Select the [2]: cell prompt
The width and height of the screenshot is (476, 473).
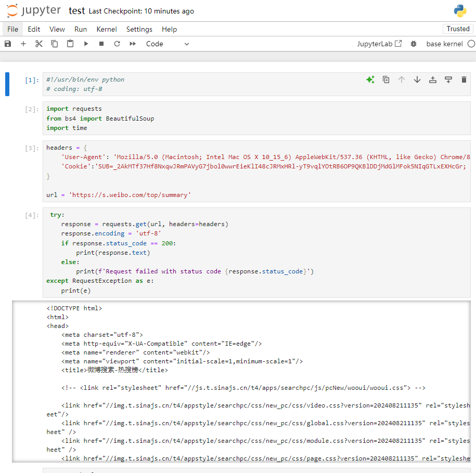pyautogui.click(x=32, y=109)
